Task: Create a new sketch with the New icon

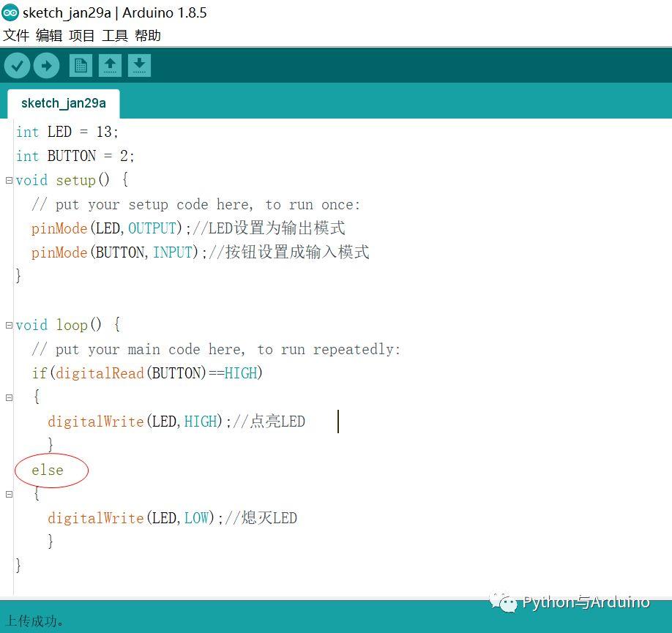Action: (x=81, y=66)
